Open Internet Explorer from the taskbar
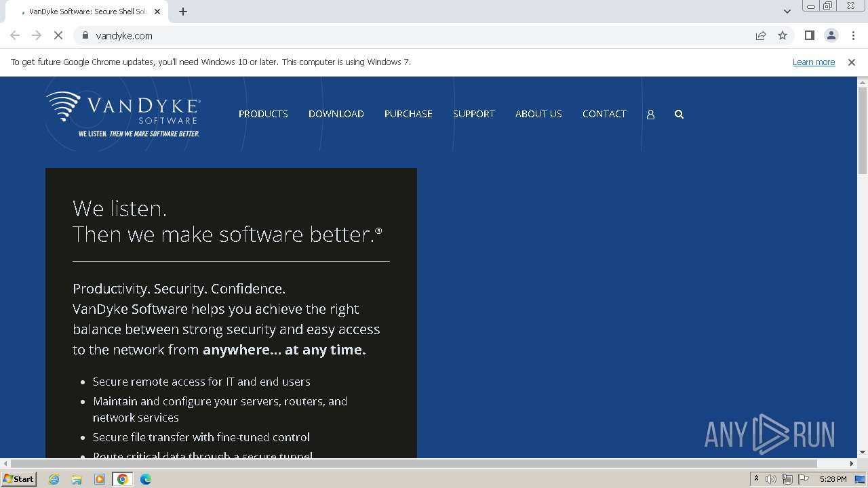The width and height of the screenshot is (868, 488). point(54,479)
